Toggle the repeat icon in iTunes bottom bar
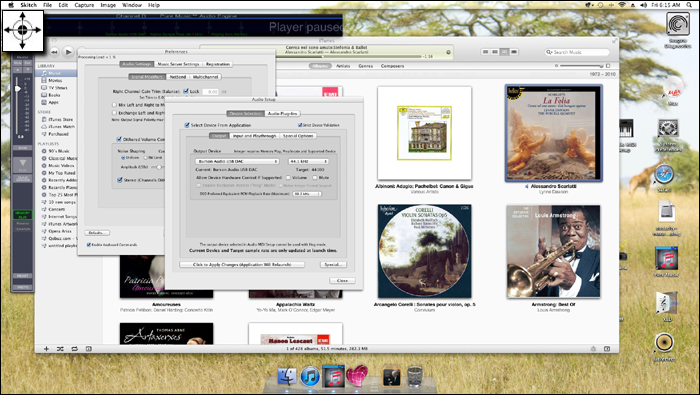The image size is (700, 395). point(75,349)
